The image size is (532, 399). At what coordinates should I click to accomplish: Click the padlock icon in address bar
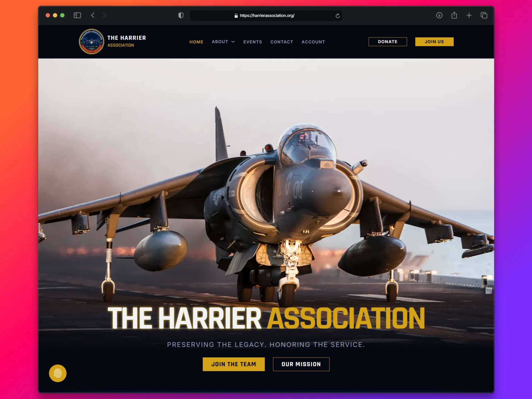pyautogui.click(x=236, y=16)
